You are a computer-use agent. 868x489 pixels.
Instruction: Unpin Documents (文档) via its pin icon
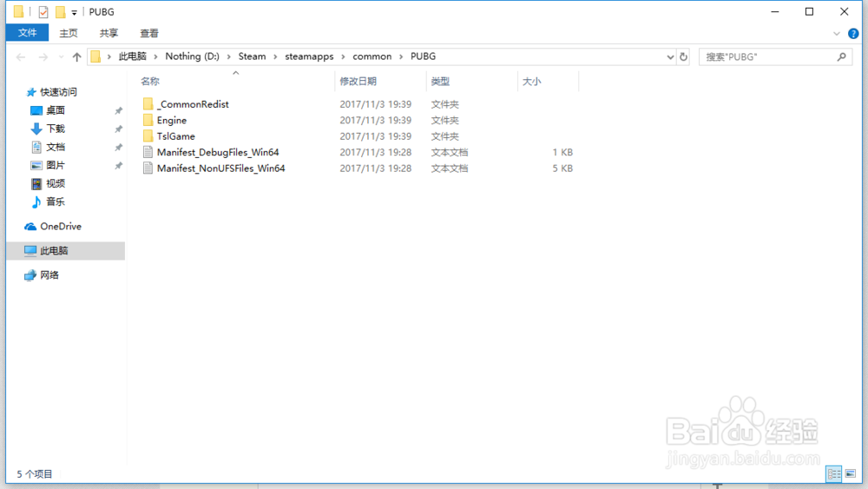[x=118, y=148]
